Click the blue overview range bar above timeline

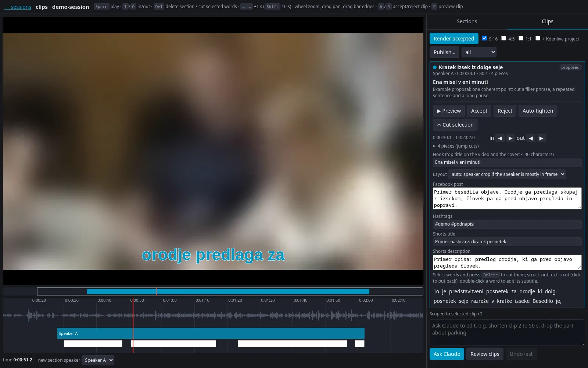pyautogui.click(x=228, y=291)
